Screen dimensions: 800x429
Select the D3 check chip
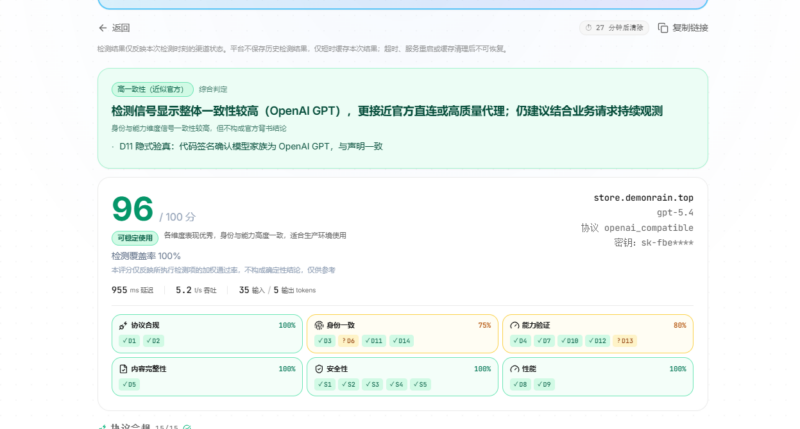(324, 341)
